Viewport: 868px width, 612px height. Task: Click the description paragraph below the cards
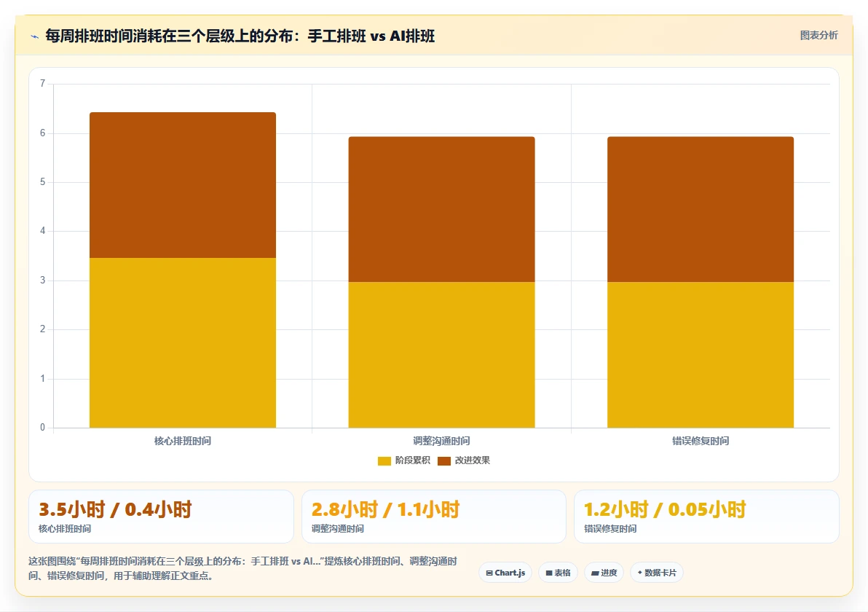(x=243, y=569)
